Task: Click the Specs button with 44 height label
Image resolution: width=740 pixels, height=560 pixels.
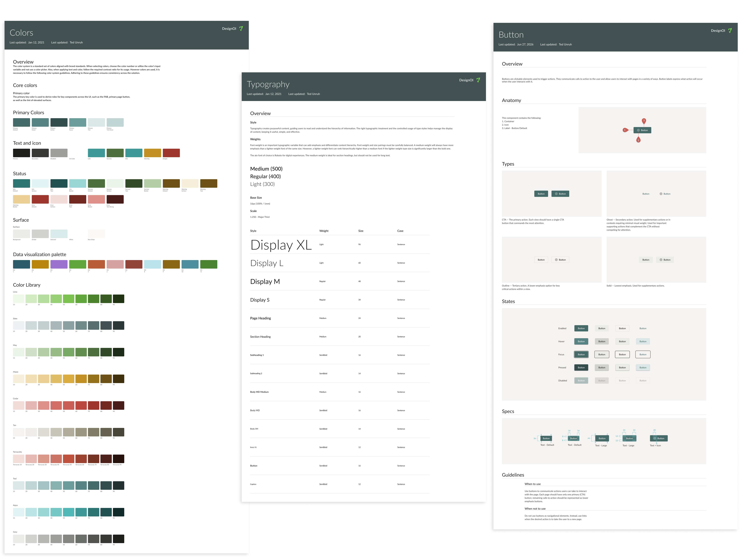Action: 602,438
